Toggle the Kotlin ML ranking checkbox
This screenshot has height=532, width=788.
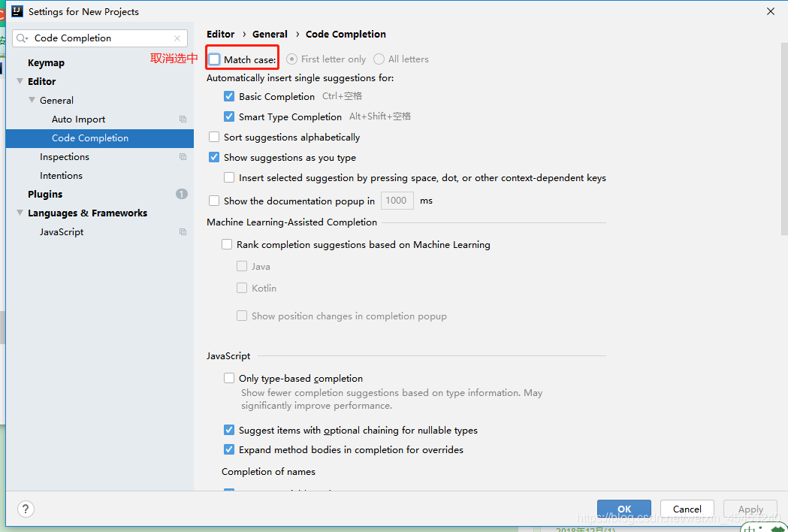(x=242, y=288)
